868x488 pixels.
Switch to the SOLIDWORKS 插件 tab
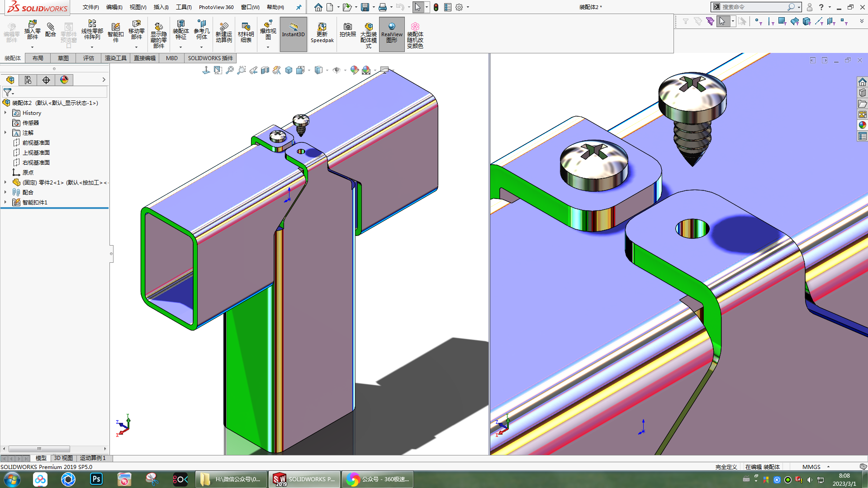210,58
